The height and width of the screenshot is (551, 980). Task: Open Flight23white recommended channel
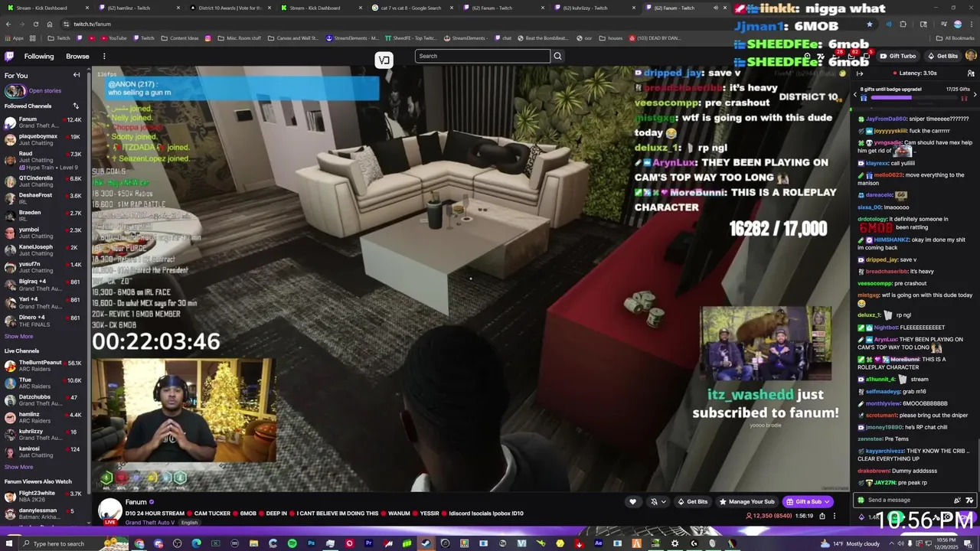point(43,497)
